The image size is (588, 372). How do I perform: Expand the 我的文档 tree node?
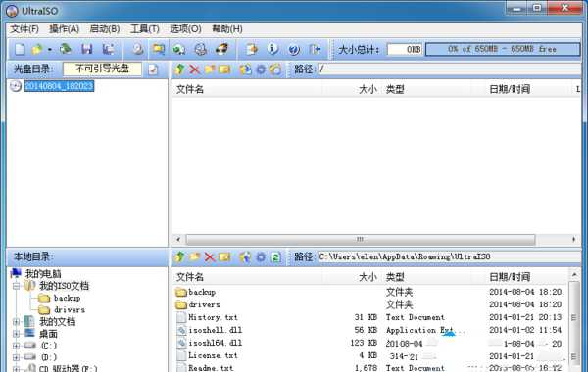pos(16,322)
